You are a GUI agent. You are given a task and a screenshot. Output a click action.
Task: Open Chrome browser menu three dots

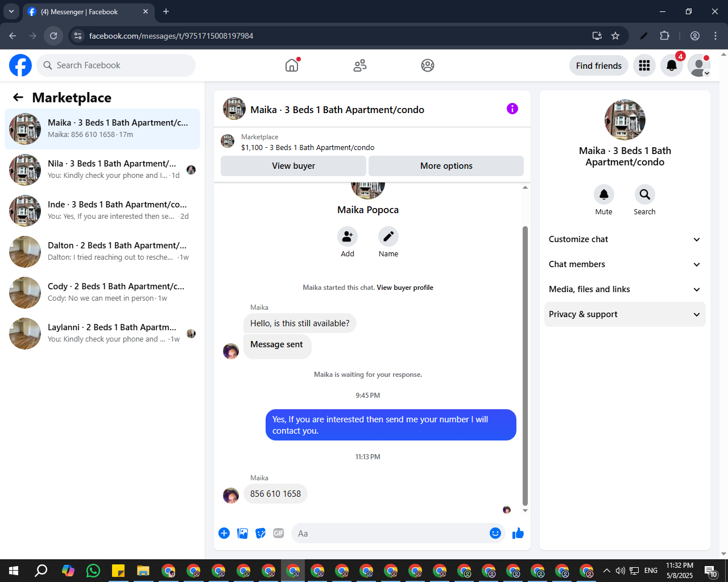point(715,36)
